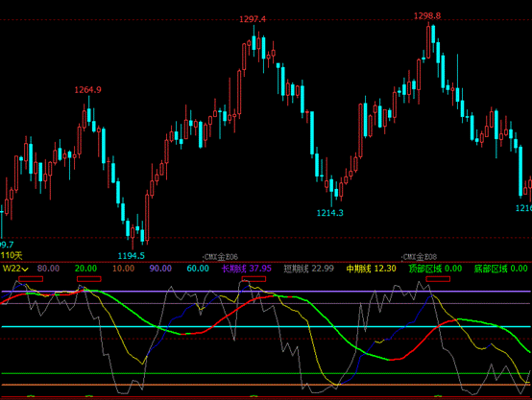Click the 1297.4 peak price label
The height and width of the screenshot is (400, 532).
pyautogui.click(x=253, y=19)
